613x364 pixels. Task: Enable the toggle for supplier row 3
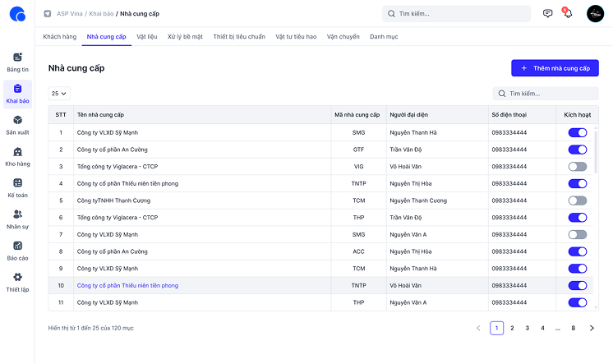click(x=577, y=167)
